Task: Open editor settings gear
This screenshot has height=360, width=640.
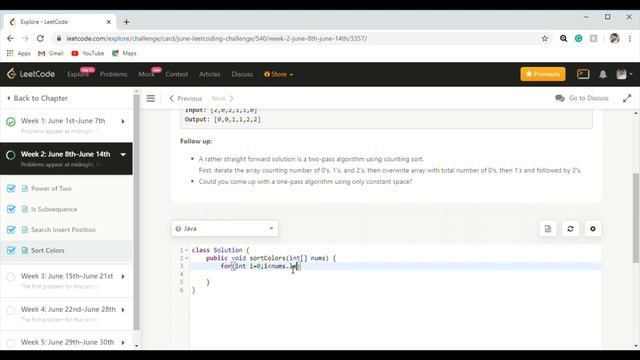Action: coord(593,229)
